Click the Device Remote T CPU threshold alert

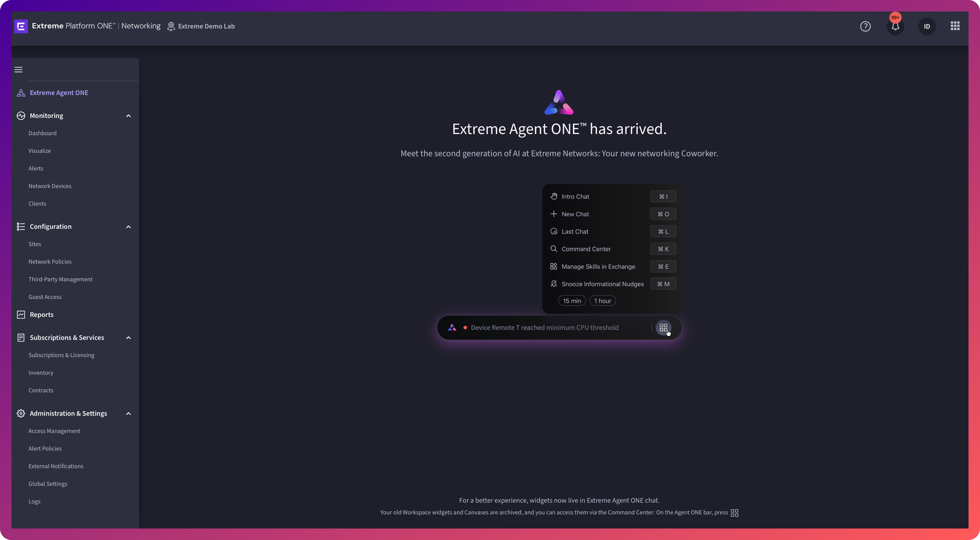point(544,327)
